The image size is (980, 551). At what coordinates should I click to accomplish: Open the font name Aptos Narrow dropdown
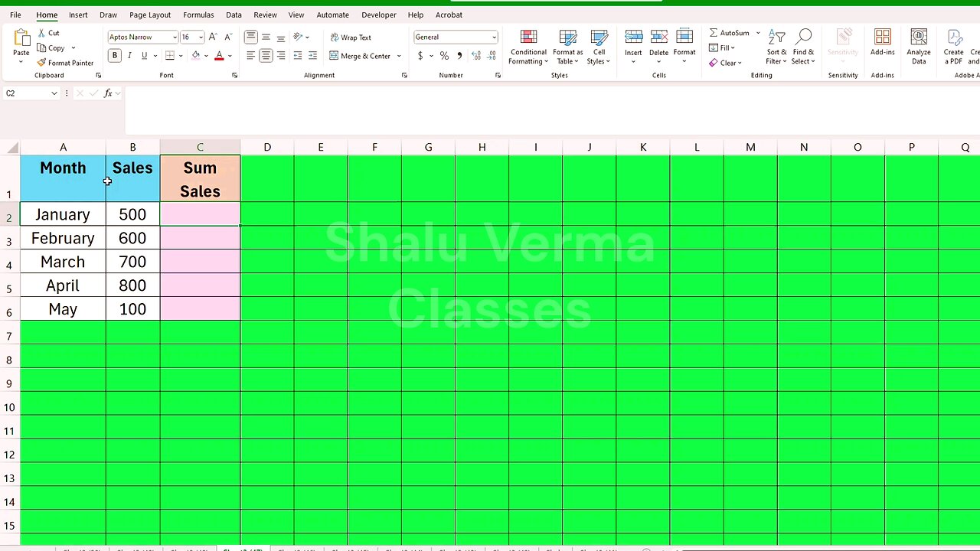point(175,37)
